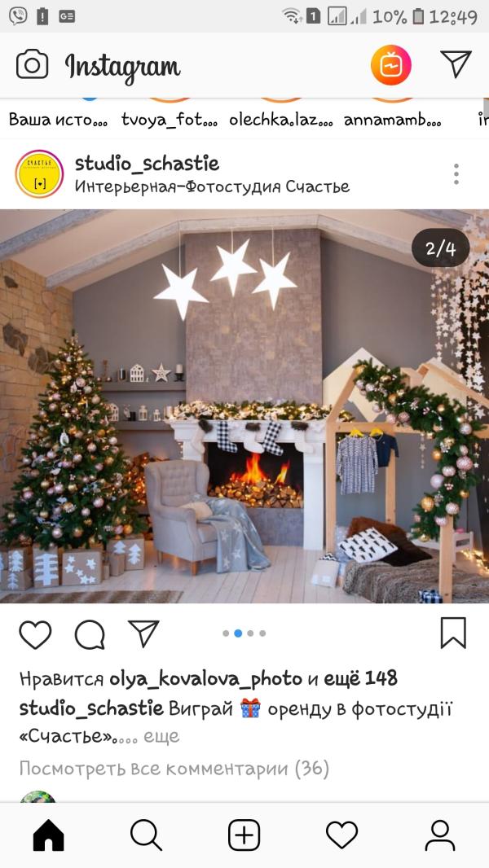This screenshot has width=489, height=868.
Task: Save the post with the bookmark icon
Action: coord(453,633)
